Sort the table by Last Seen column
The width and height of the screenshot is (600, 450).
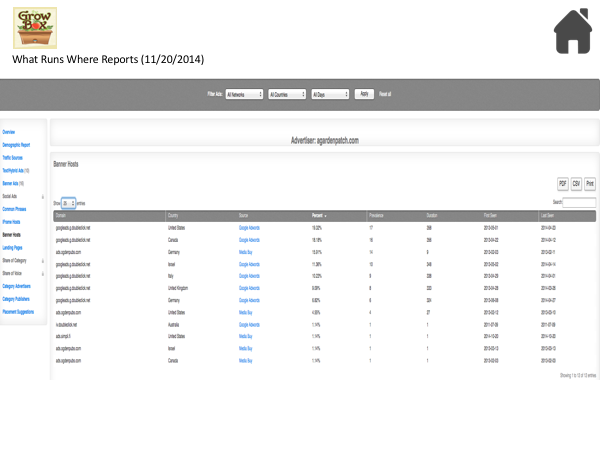point(567,216)
